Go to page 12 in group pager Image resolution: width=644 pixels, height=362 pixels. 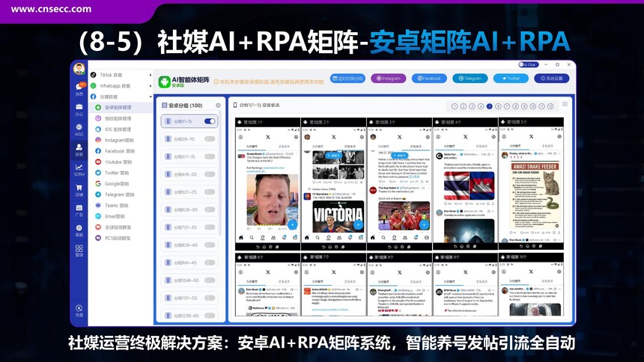coord(550,106)
